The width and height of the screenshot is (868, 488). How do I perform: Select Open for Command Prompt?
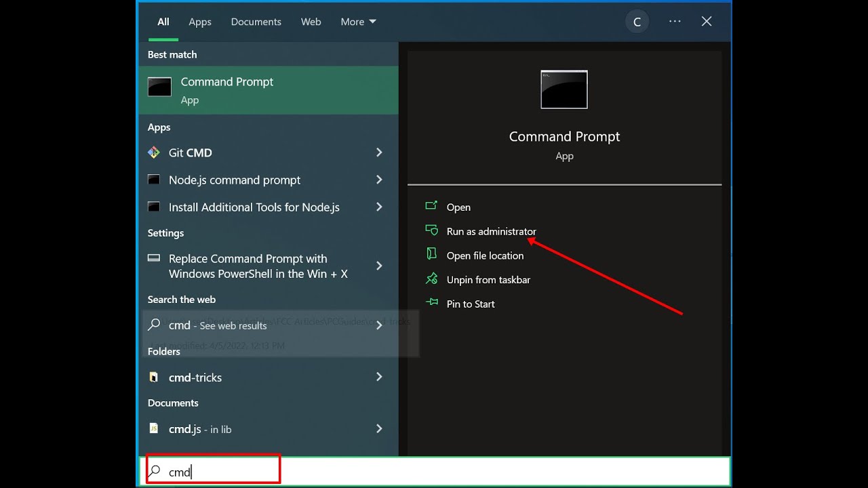coord(458,207)
